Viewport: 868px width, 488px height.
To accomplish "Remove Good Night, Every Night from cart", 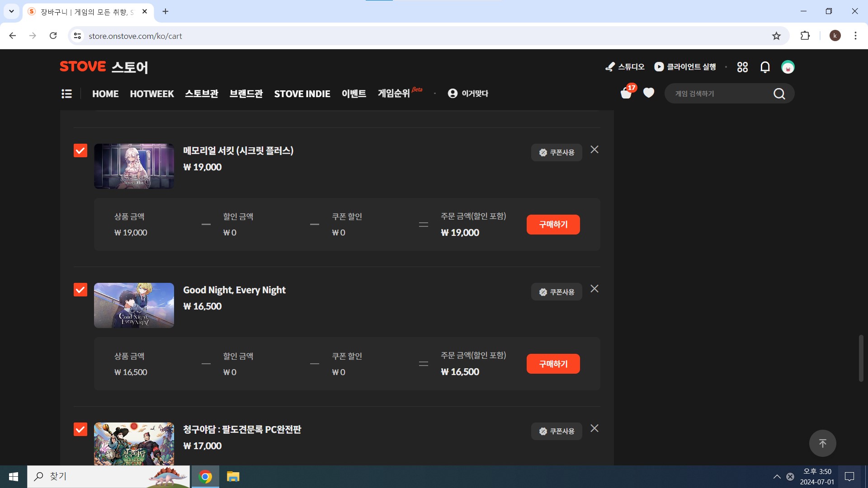I will pos(594,289).
